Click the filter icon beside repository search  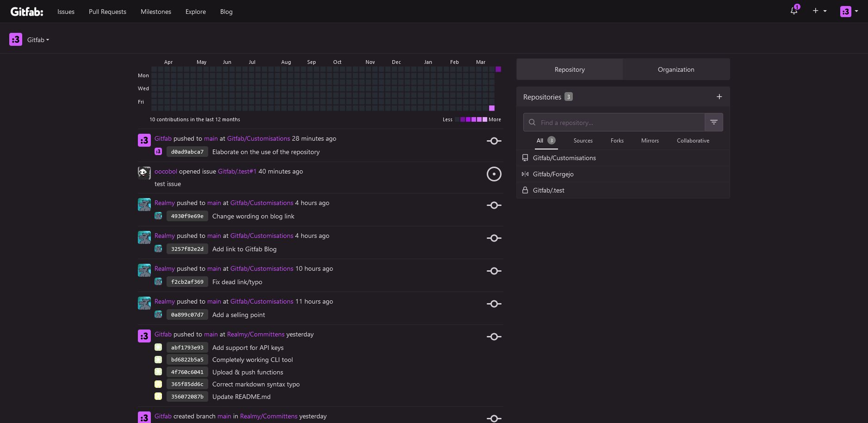pyautogui.click(x=713, y=122)
